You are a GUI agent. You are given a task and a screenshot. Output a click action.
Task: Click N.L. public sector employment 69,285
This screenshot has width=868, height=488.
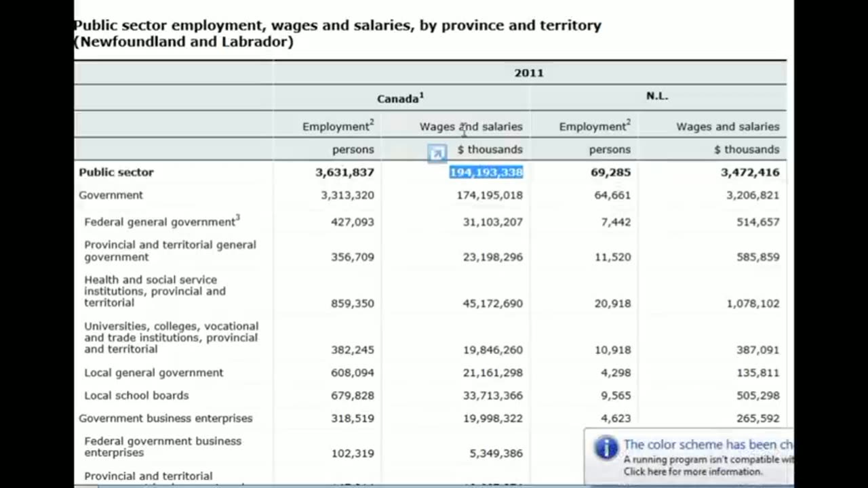click(610, 172)
